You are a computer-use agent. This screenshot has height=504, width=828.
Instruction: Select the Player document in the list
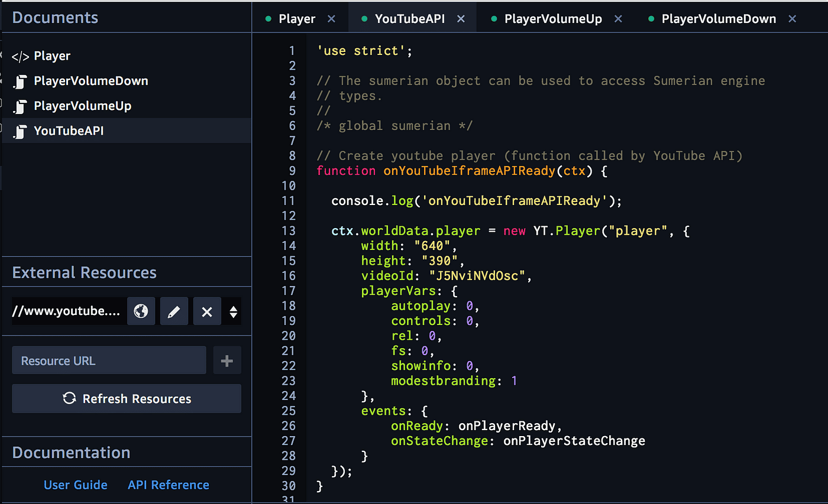coord(127,56)
